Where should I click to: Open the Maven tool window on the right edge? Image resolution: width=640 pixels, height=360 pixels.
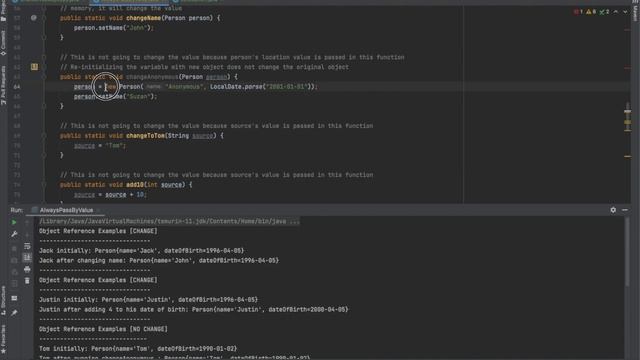click(x=636, y=11)
